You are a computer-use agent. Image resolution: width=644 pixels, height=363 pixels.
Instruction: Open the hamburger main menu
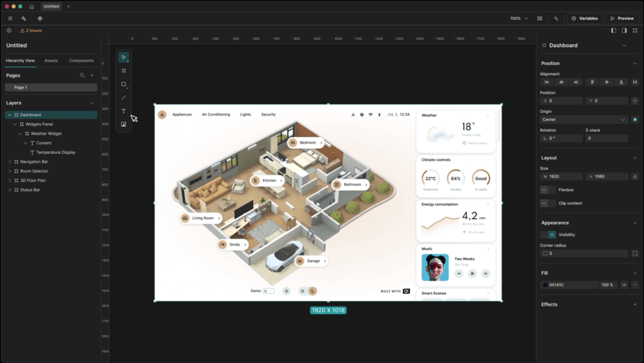tap(10, 19)
